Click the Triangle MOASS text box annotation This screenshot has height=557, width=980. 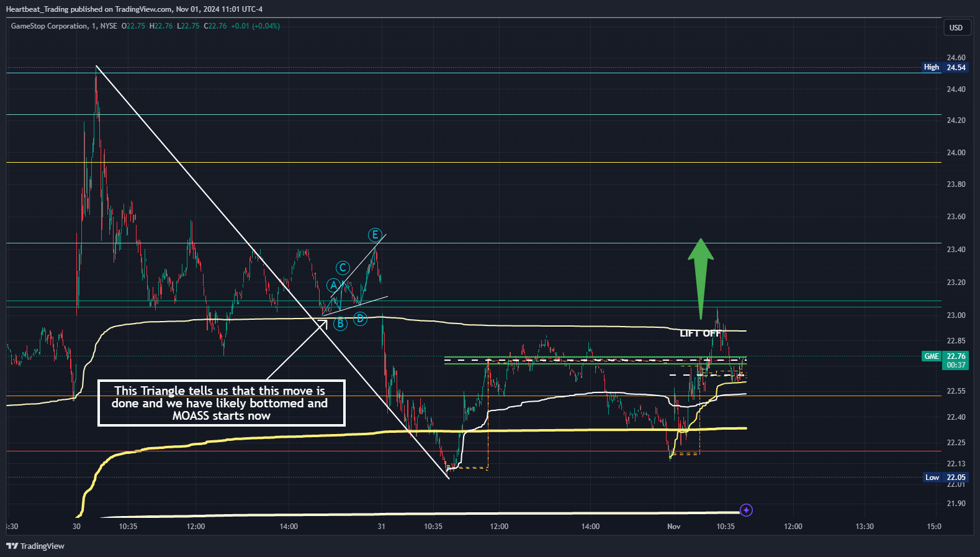click(222, 403)
